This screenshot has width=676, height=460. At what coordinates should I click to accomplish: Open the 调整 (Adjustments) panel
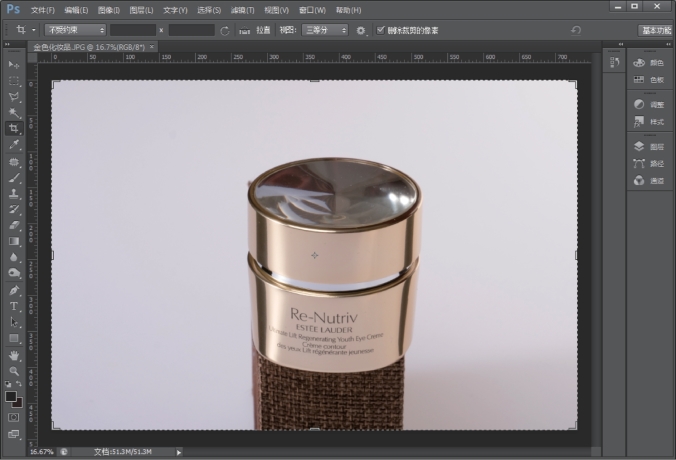(x=648, y=104)
